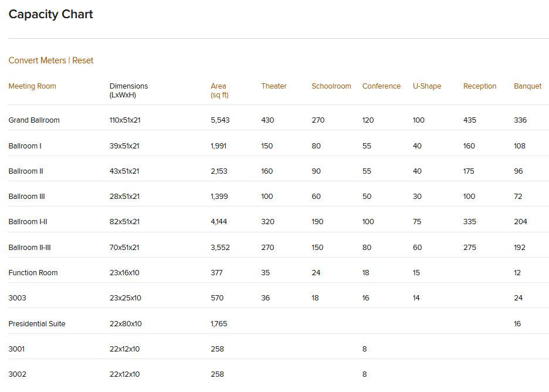The image size is (549, 392).
Task: Sort by Area (sq ft) column header
Action: click(x=219, y=90)
